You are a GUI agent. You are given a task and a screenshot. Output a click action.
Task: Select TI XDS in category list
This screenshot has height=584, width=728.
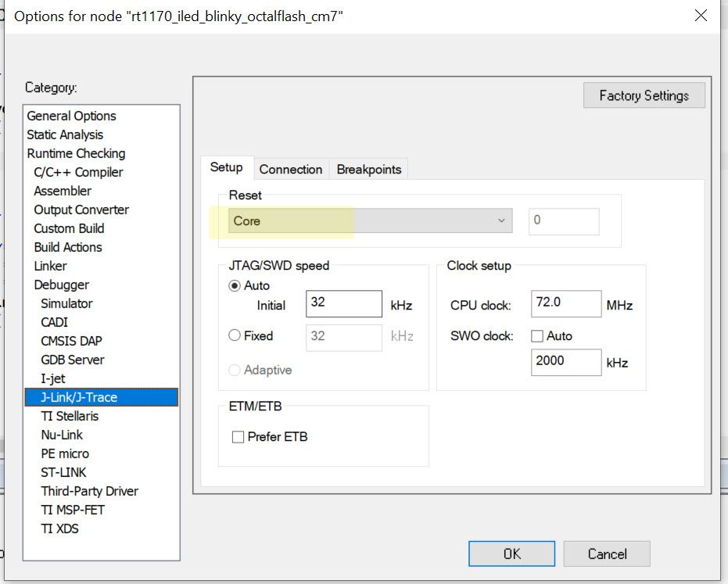pos(59,528)
